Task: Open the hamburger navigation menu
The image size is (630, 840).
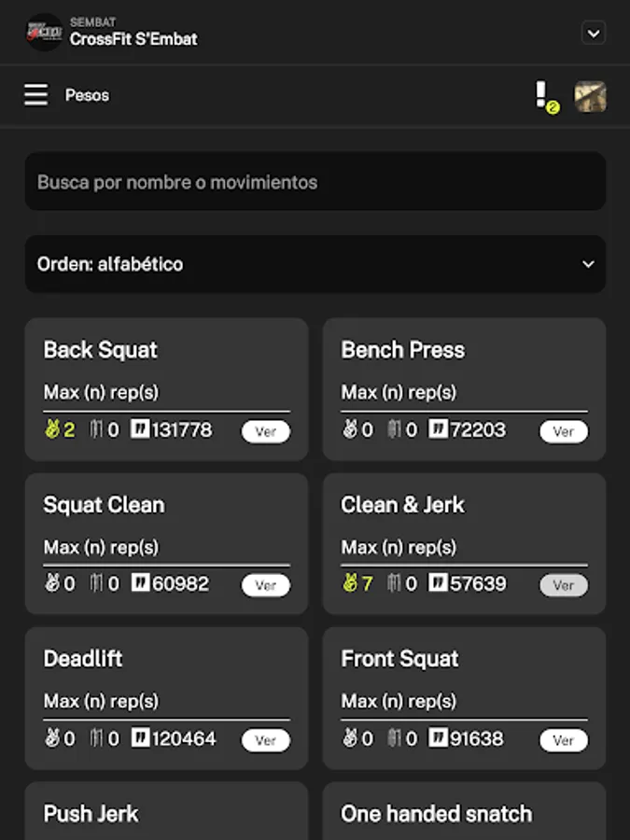Action: (35, 95)
